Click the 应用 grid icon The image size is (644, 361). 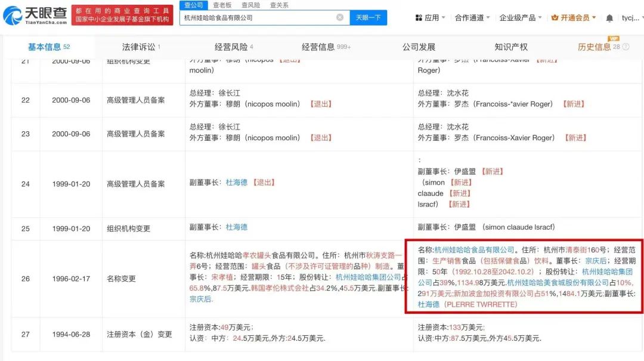[x=419, y=18]
